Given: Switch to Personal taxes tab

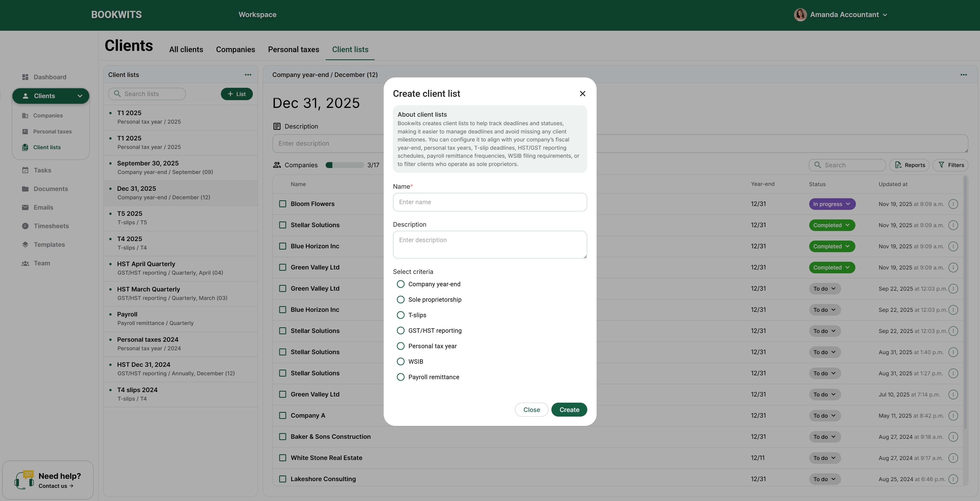Looking at the screenshot, I should [293, 50].
